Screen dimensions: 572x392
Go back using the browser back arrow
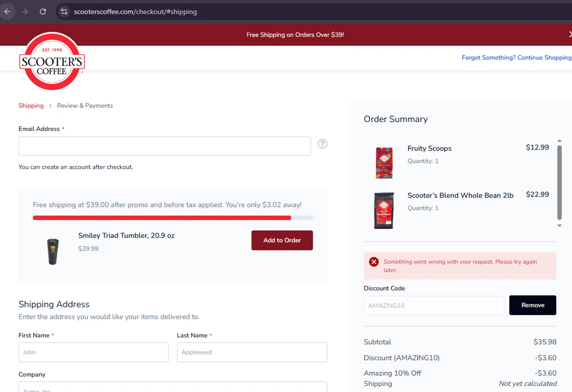pyautogui.click(x=7, y=12)
